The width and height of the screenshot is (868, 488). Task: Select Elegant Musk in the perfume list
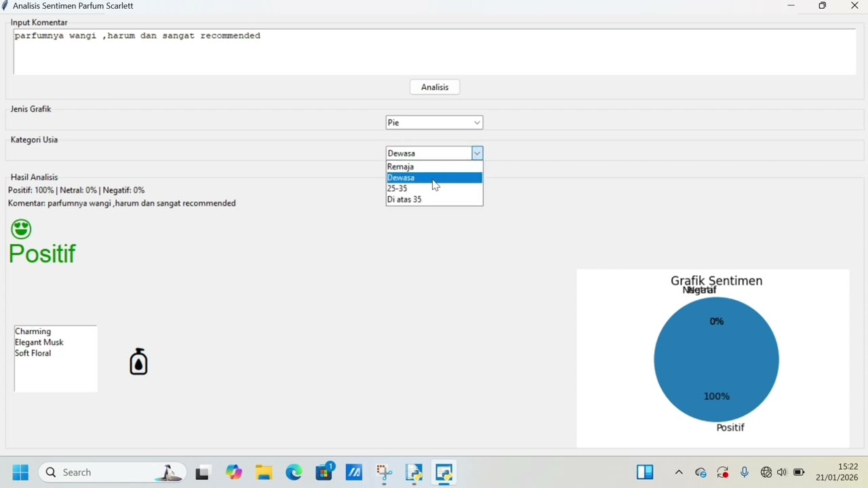tap(39, 343)
